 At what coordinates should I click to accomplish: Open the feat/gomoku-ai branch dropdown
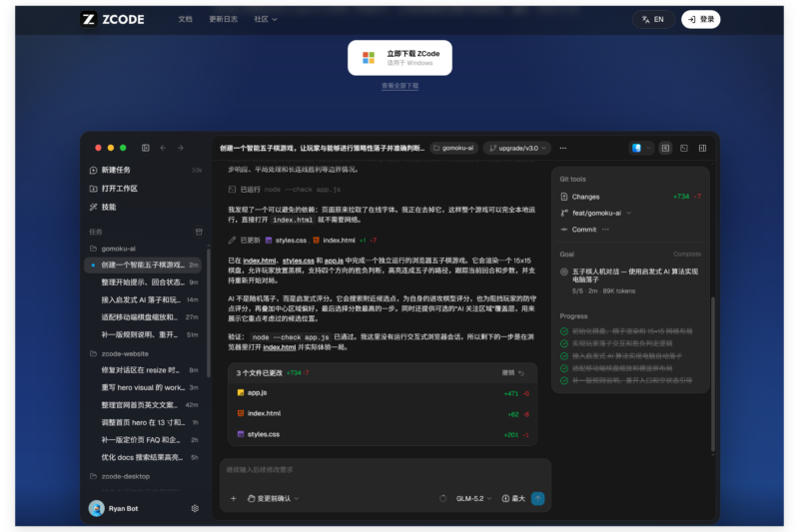coord(596,214)
